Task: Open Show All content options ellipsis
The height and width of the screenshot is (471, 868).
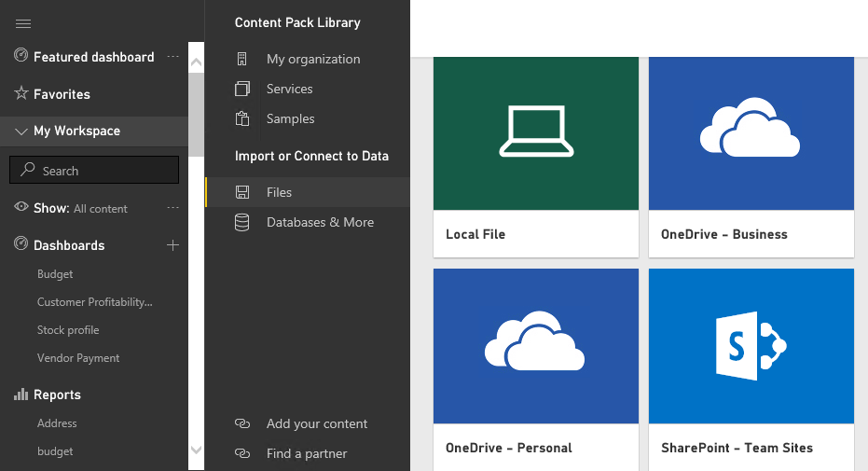Action: click(x=172, y=208)
